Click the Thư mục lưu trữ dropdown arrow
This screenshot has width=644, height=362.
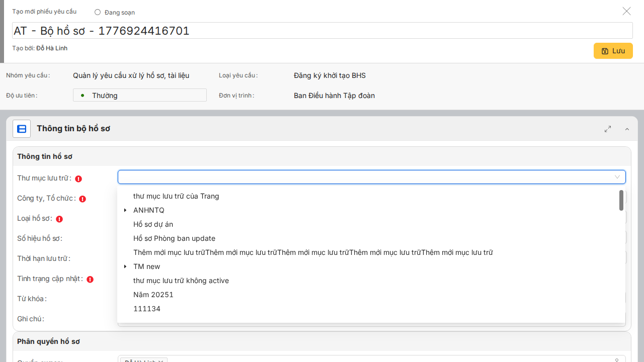pyautogui.click(x=617, y=177)
